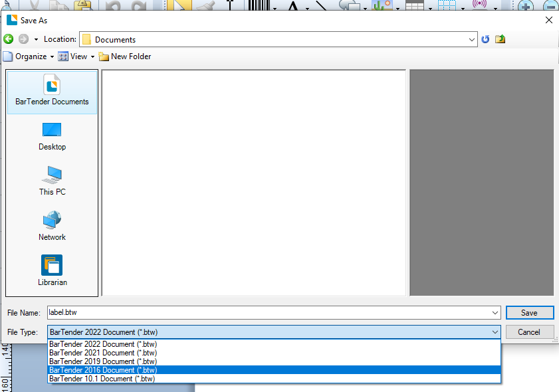
Task: Collapse the File Type combo box
Action: 495,332
